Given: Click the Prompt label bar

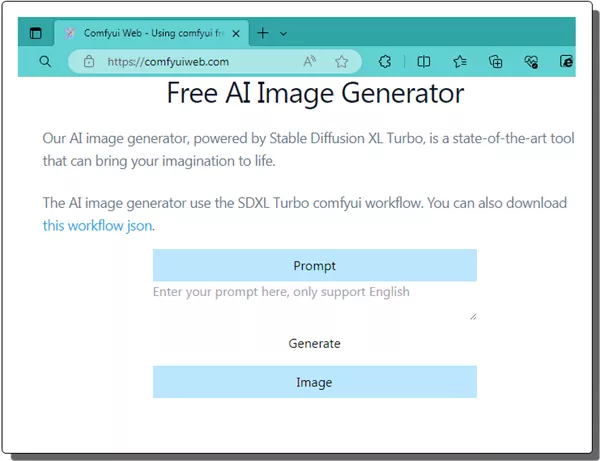Looking at the screenshot, I should [x=315, y=265].
